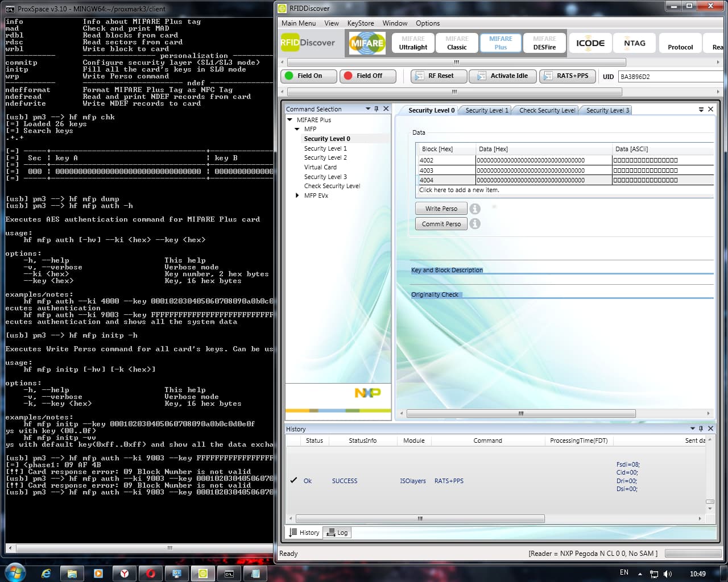Collapse the MIFARE Plus tree node
This screenshot has width=728, height=582.
[x=290, y=120]
